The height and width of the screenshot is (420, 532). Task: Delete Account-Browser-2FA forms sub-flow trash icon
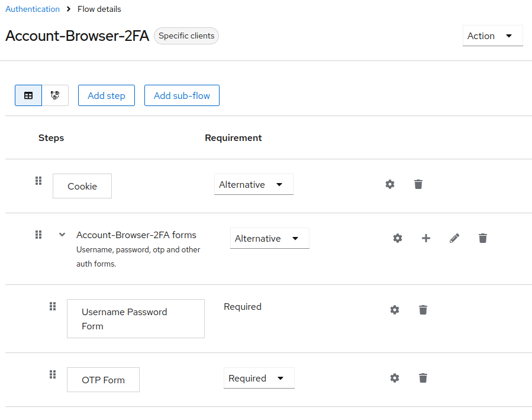click(x=483, y=238)
